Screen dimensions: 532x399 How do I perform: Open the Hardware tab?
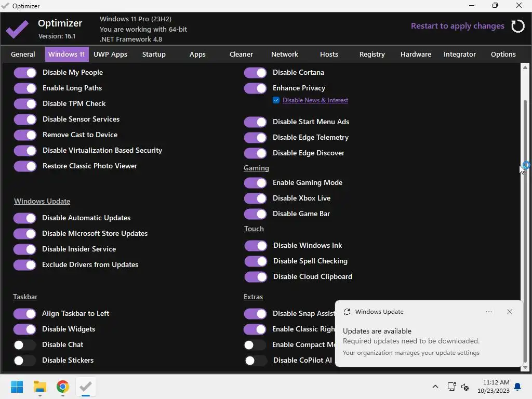[x=416, y=54]
